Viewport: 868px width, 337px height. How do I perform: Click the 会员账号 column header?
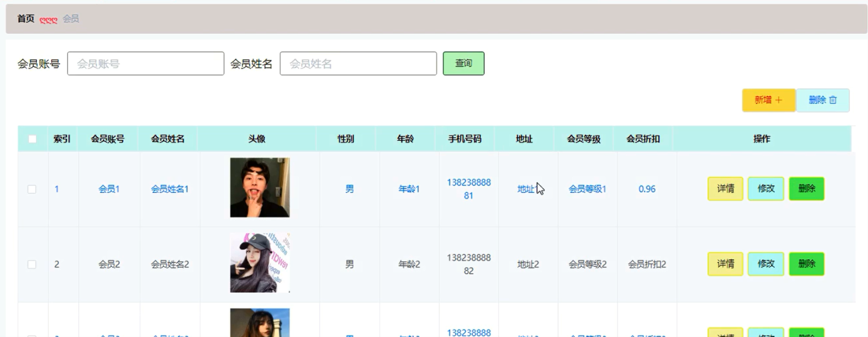coord(108,139)
